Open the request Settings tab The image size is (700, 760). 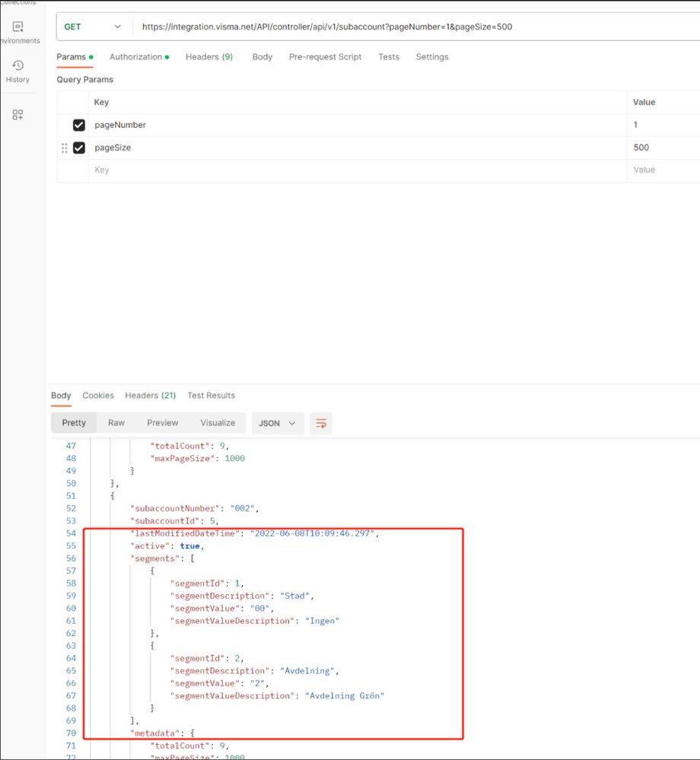pos(432,57)
